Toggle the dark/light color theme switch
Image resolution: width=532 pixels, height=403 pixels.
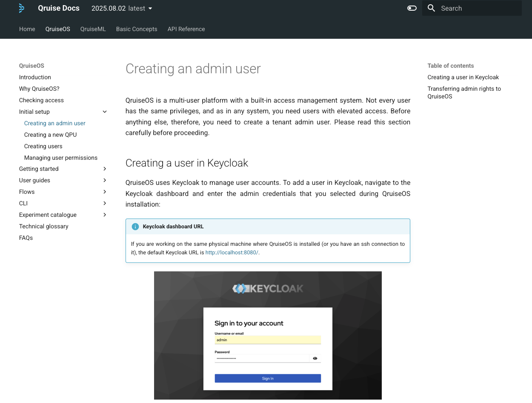pyautogui.click(x=412, y=8)
